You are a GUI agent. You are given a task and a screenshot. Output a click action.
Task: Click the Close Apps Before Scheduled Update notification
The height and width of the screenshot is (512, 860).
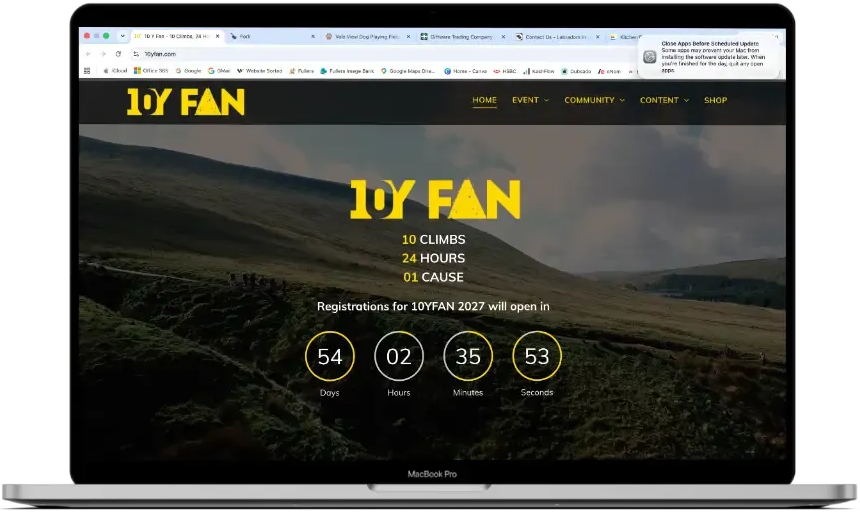tap(711, 57)
